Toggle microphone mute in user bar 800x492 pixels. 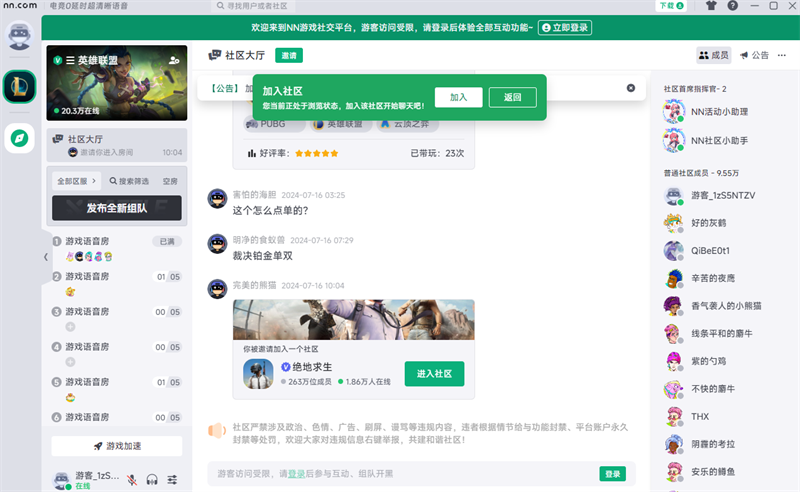point(132,480)
